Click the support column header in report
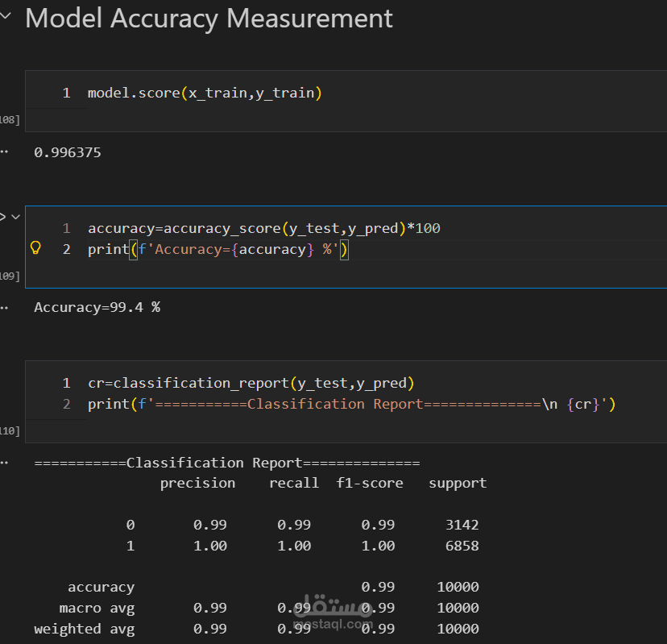Screen dimensions: 667x644 (458, 484)
